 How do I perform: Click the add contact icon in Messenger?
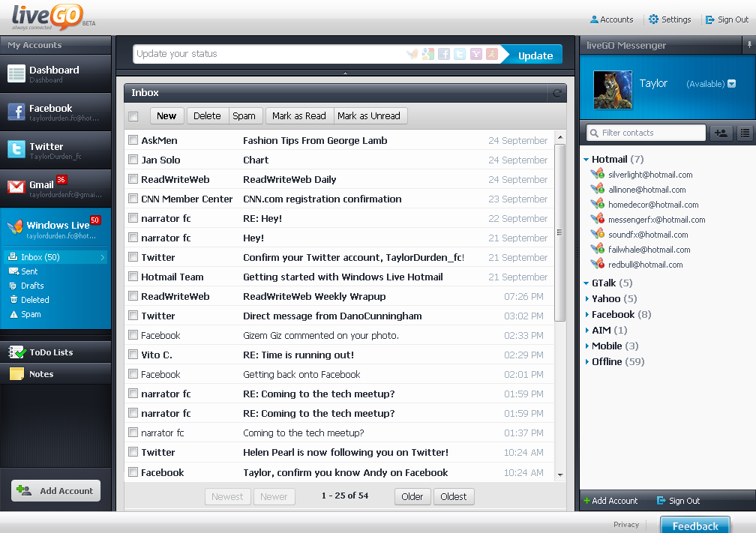coord(721,133)
